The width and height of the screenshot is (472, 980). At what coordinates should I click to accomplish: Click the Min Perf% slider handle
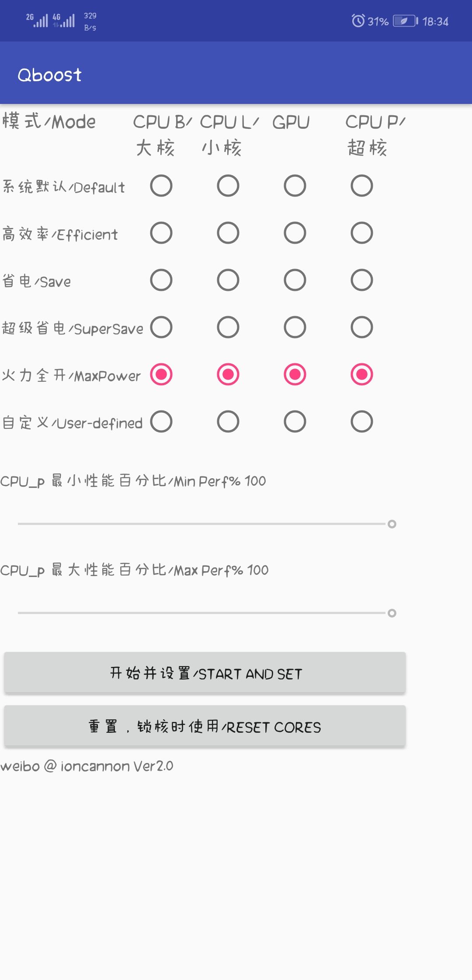point(392,524)
